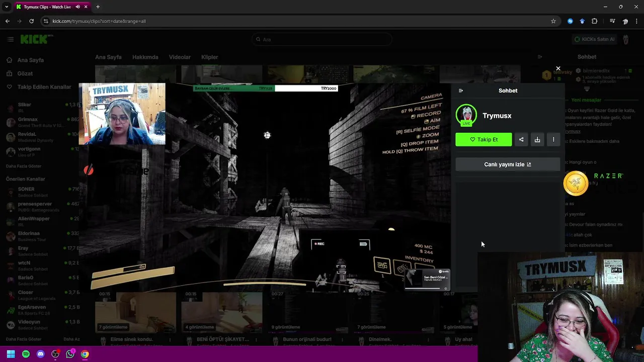Switch to the Klipler channel tab
This screenshot has height=362, width=644.
click(209, 57)
